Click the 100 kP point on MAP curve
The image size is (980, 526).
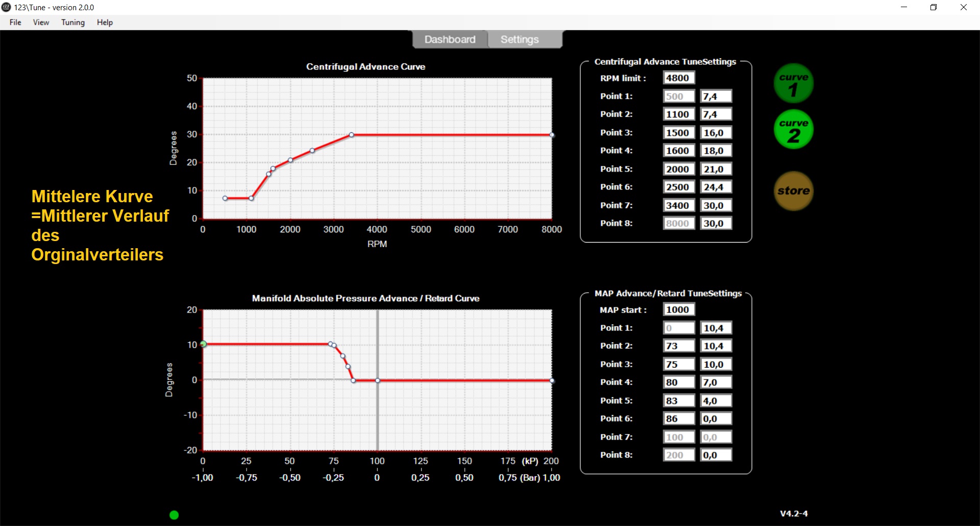pyautogui.click(x=378, y=380)
